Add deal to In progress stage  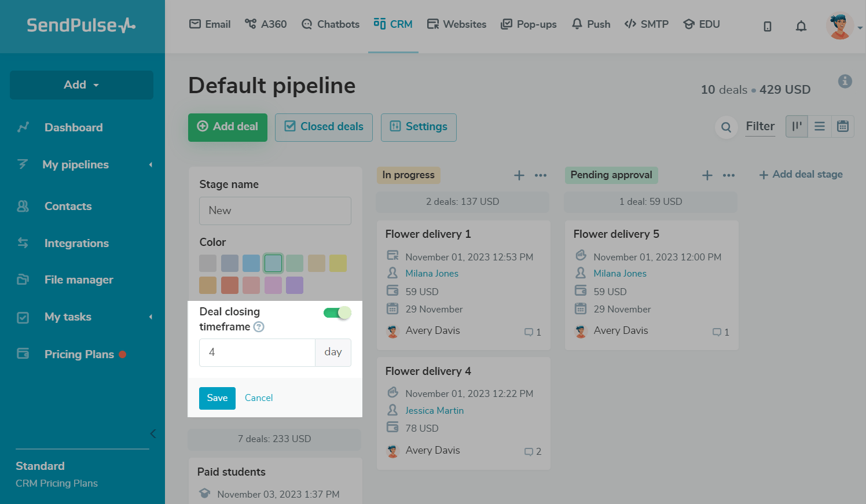click(519, 175)
